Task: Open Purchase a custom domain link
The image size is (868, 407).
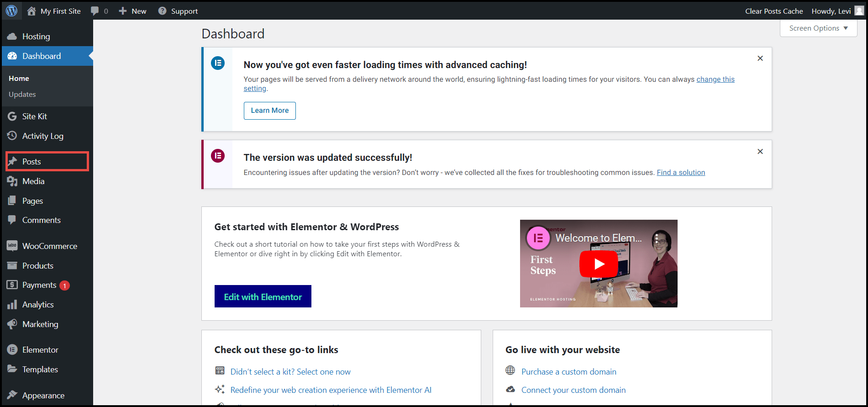Action: 569,372
